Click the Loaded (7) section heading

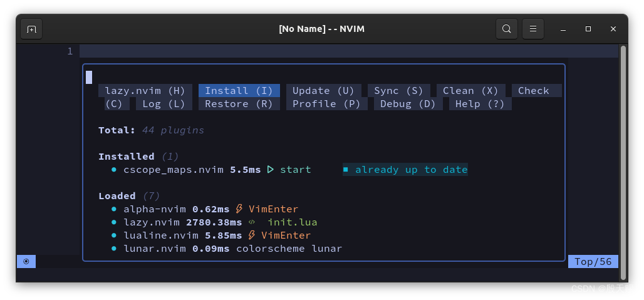click(x=129, y=196)
